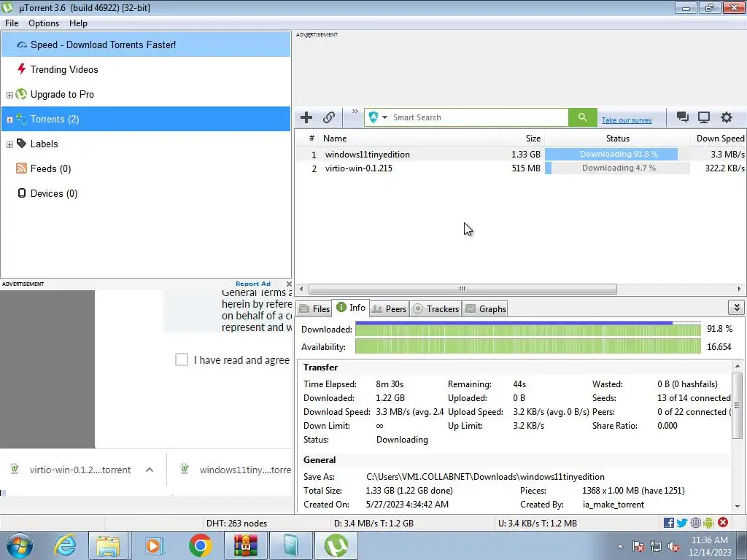The height and width of the screenshot is (560, 747).
Task: Sort by Down Speed column header
Action: coord(719,139)
